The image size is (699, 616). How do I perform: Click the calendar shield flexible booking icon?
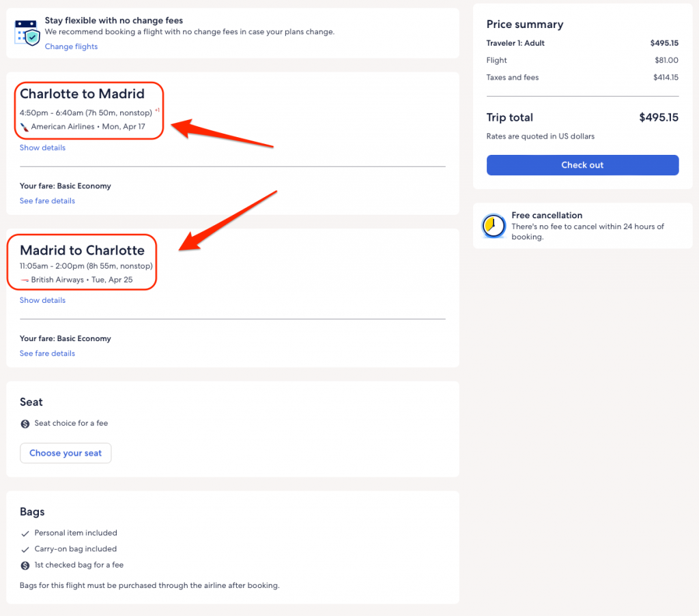27,32
